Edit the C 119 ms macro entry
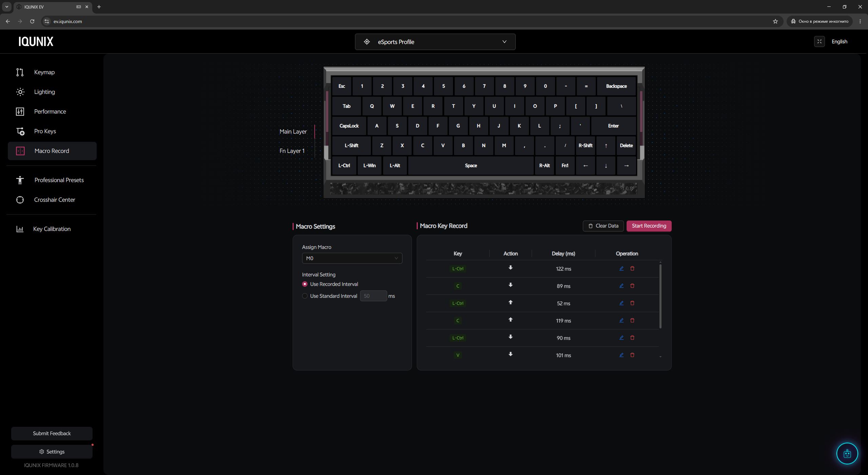 (x=622, y=320)
